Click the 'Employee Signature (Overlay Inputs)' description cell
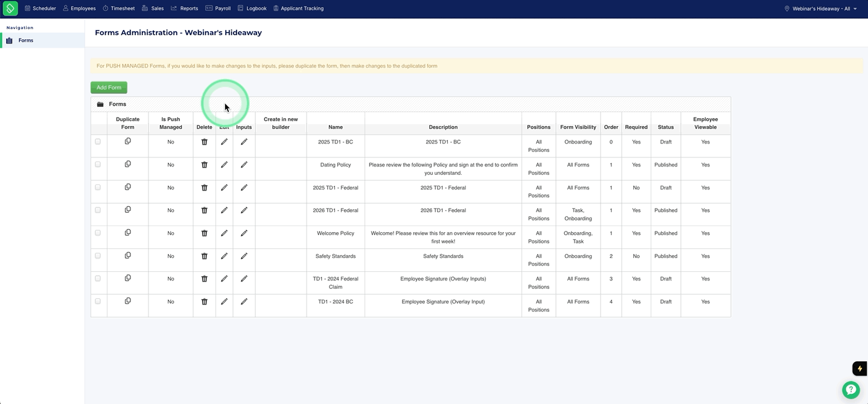 (x=443, y=279)
